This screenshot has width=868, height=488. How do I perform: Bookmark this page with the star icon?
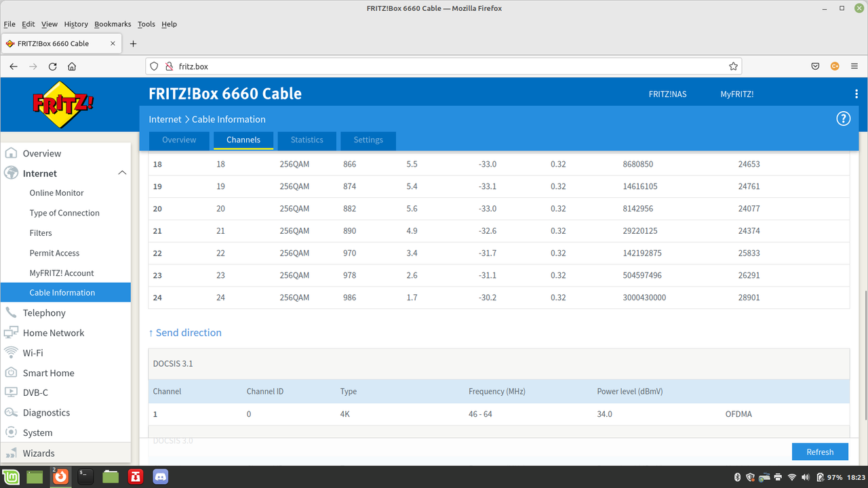[733, 66]
